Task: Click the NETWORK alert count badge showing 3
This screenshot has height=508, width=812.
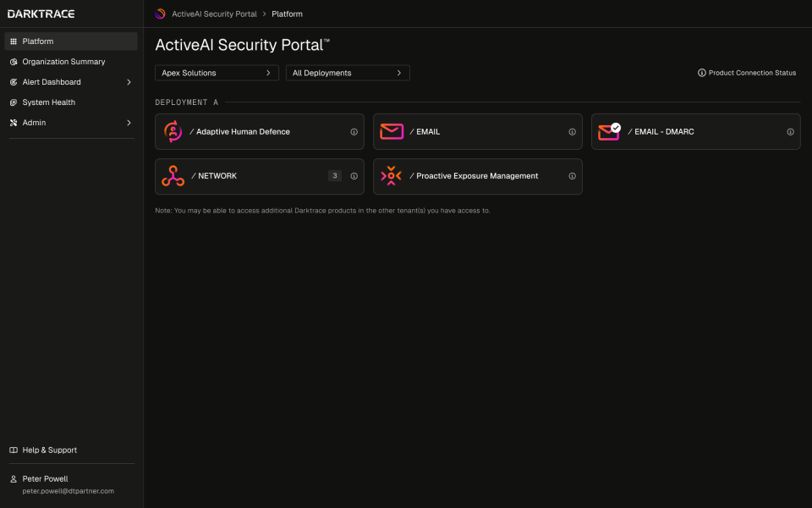Action: click(x=334, y=175)
